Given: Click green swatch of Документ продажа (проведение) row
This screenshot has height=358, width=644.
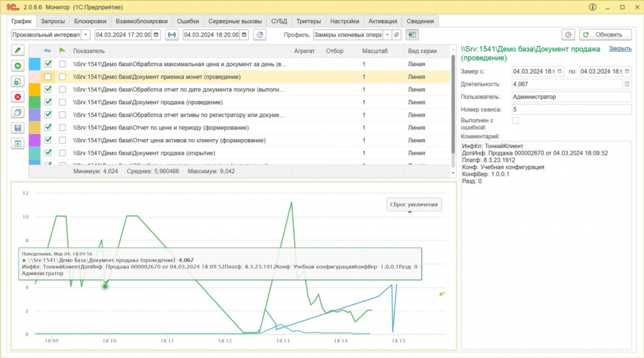Looking at the screenshot, I should point(35,102).
